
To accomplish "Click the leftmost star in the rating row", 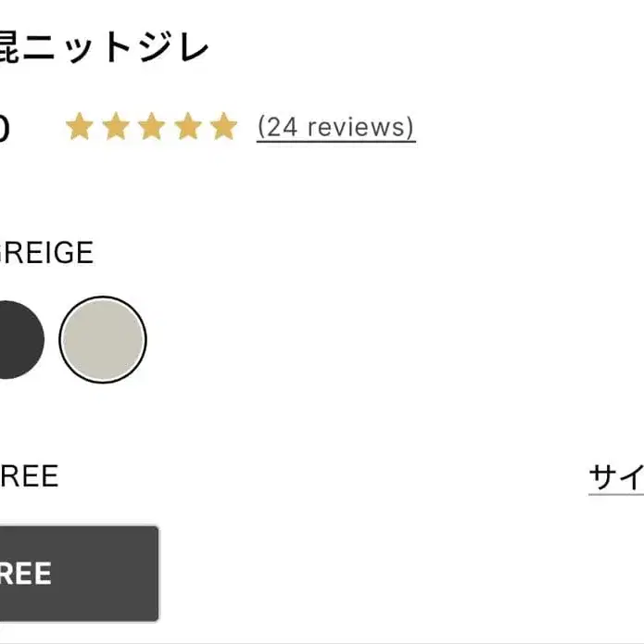I will click(80, 127).
